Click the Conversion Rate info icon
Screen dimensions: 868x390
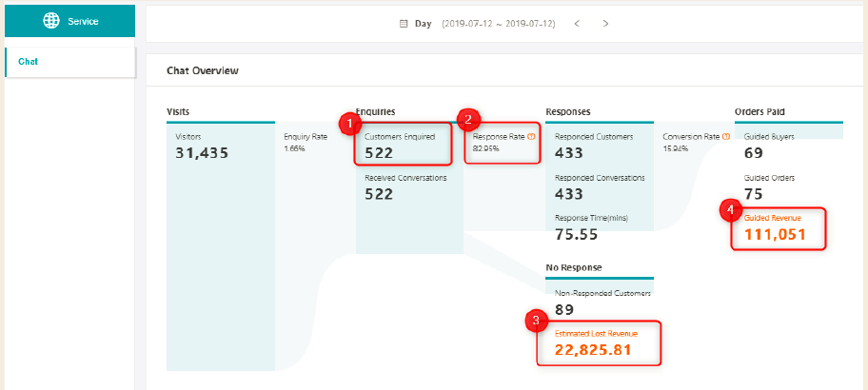[x=726, y=137]
